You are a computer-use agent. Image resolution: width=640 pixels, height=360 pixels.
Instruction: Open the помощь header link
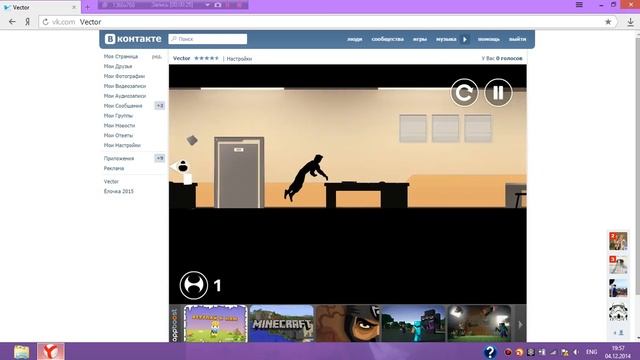tap(489, 39)
